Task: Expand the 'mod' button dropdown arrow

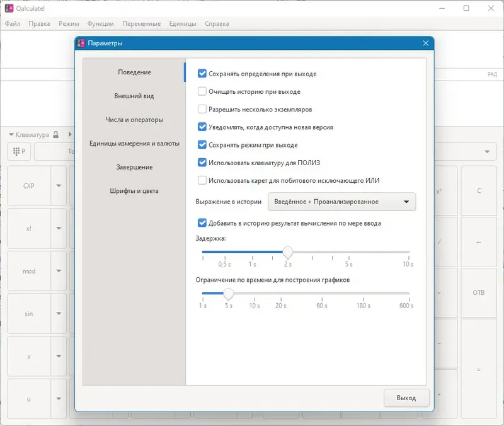Action: pyautogui.click(x=59, y=271)
